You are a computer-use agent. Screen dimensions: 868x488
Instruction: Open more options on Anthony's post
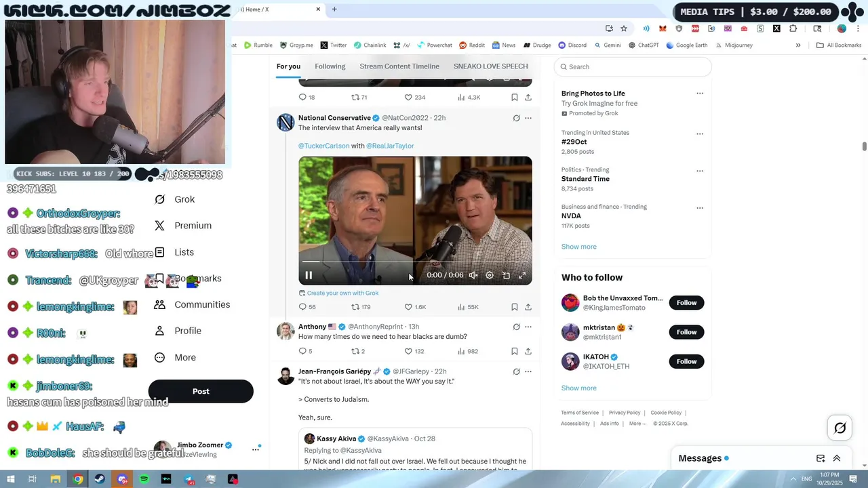pos(528,327)
